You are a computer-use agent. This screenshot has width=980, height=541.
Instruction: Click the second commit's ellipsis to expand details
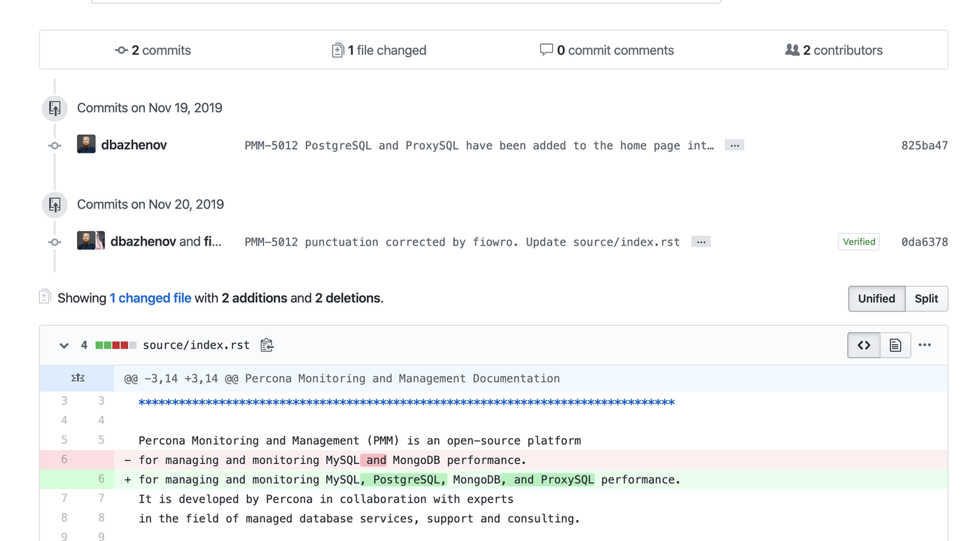click(701, 241)
